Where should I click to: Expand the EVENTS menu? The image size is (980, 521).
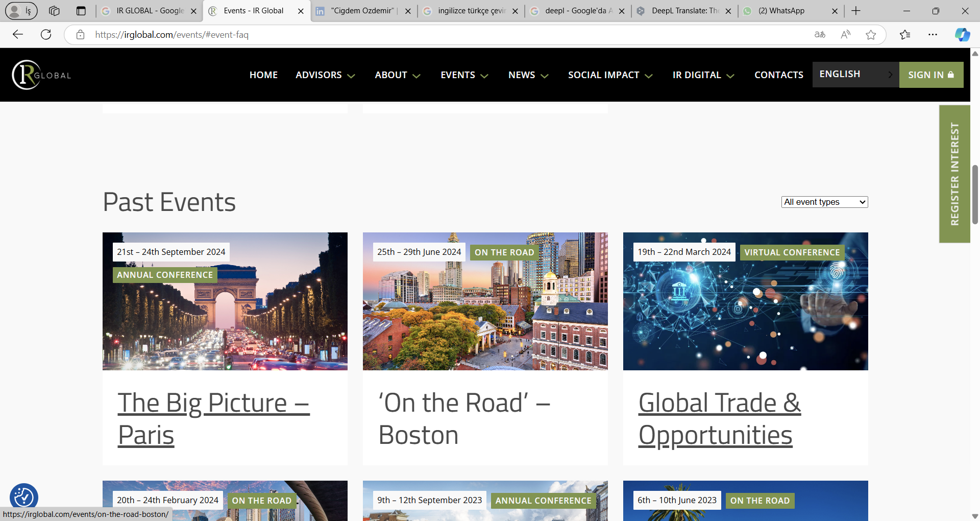pyautogui.click(x=464, y=75)
